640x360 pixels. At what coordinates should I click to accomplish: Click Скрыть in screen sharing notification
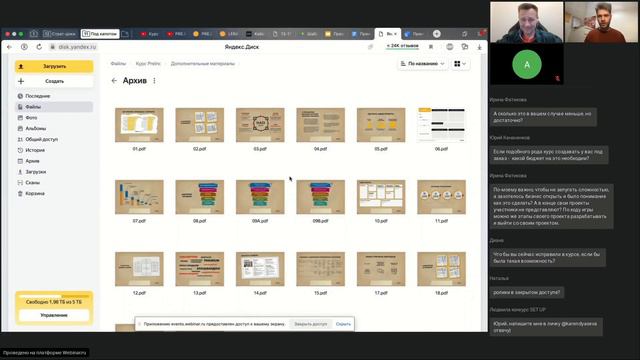(343, 324)
